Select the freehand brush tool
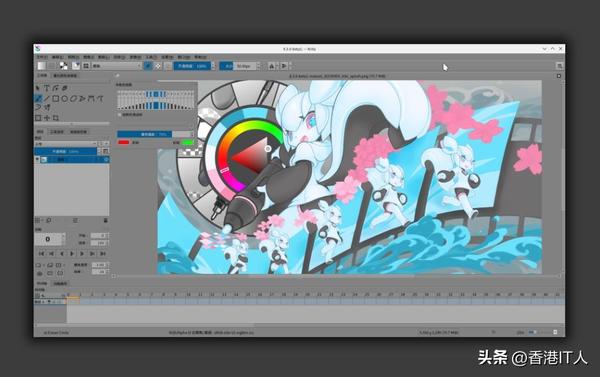600x377 pixels. click(38, 98)
